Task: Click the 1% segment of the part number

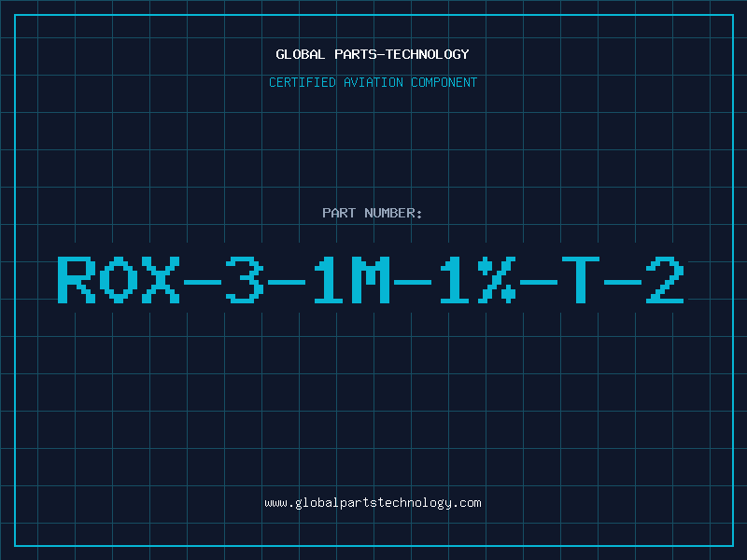Action: pyautogui.click(x=478, y=280)
